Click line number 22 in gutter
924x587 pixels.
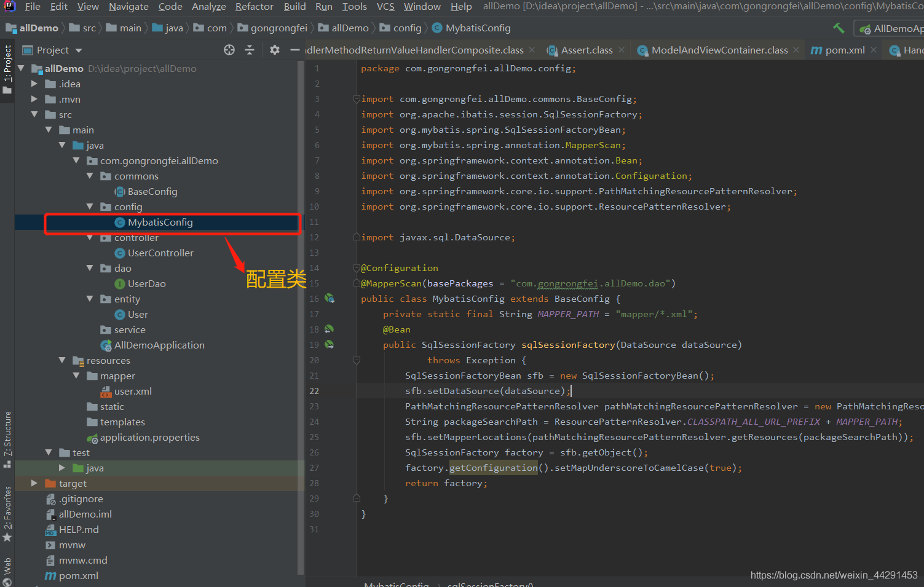[x=314, y=391]
